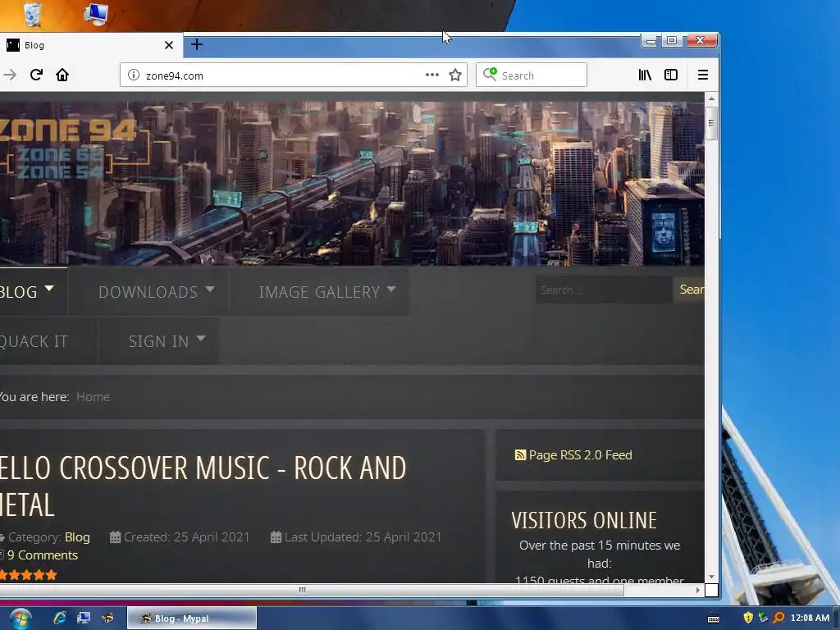Open page actions three-dots menu

(431, 75)
